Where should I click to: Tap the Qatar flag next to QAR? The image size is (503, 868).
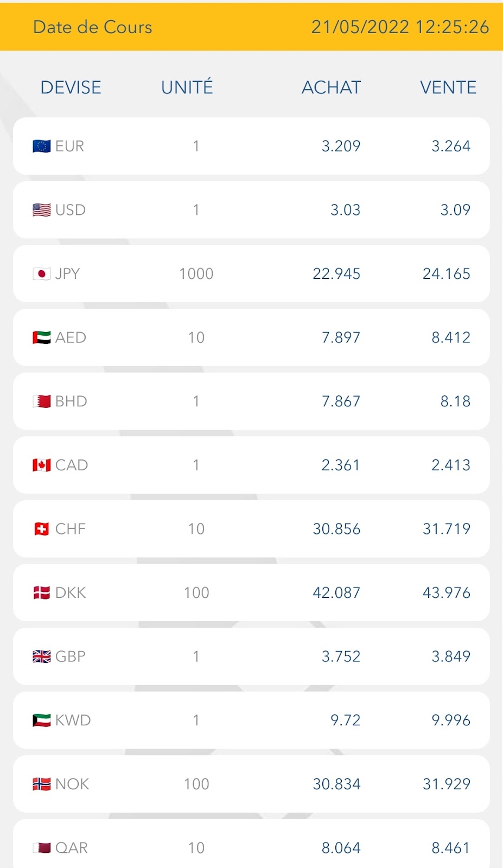pyautogui.click(x=42, y=847)
